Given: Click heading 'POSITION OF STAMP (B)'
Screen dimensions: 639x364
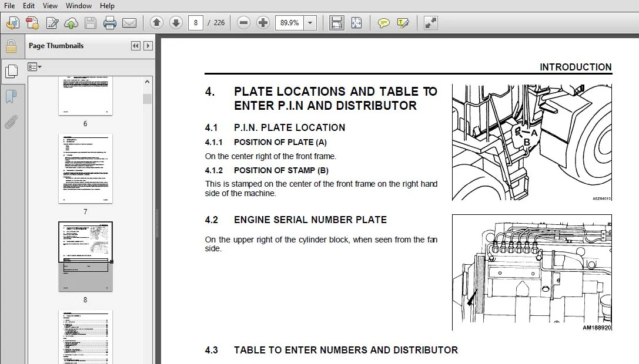Looking at the screenshot, I should (x=281, y=170).
